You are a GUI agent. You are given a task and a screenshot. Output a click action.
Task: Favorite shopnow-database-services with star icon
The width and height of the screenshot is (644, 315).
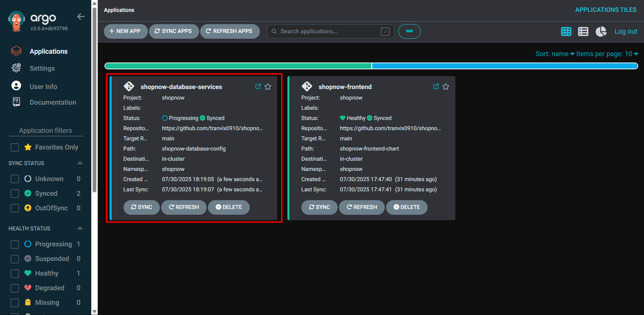pos(268,87)
